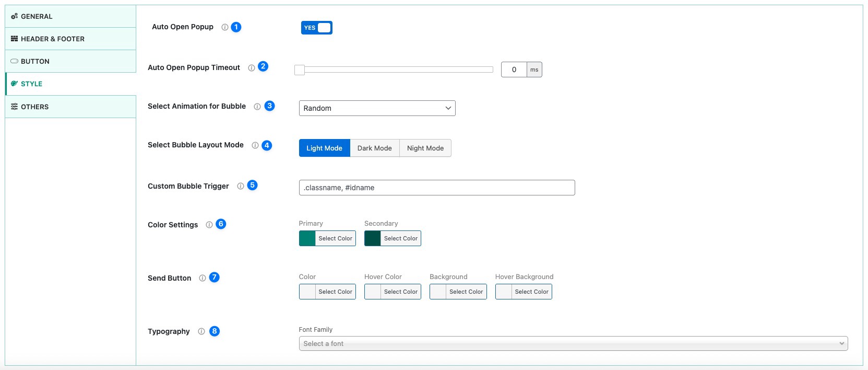
Task: Select Light Mode bubble layout
Action: pos(324,148)
